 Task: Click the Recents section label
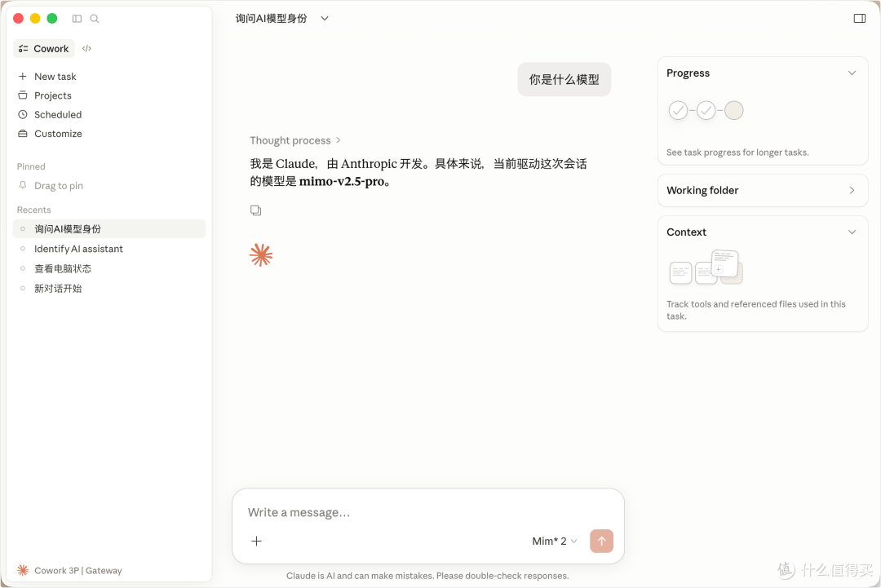click(x=33, y=210)
